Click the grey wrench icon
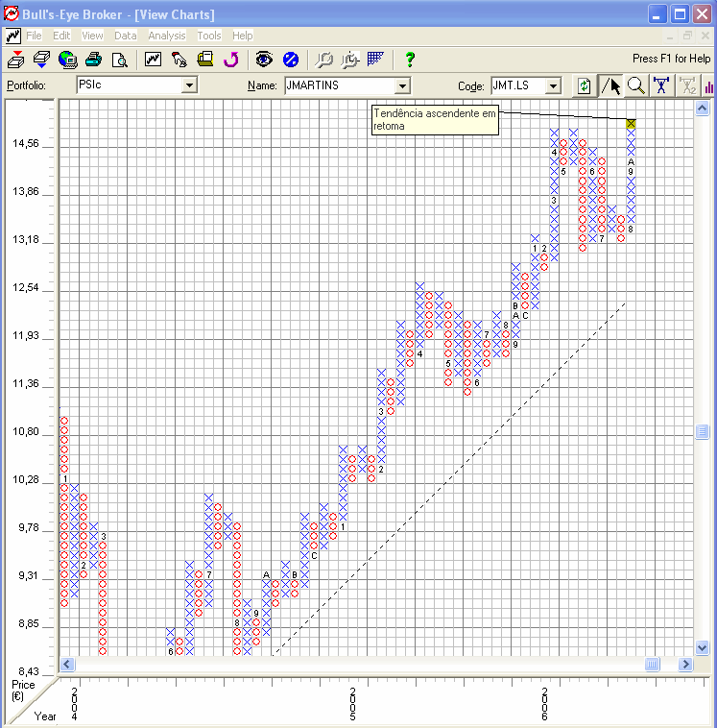Screen dimensions: 717x728 click(323, 60)
